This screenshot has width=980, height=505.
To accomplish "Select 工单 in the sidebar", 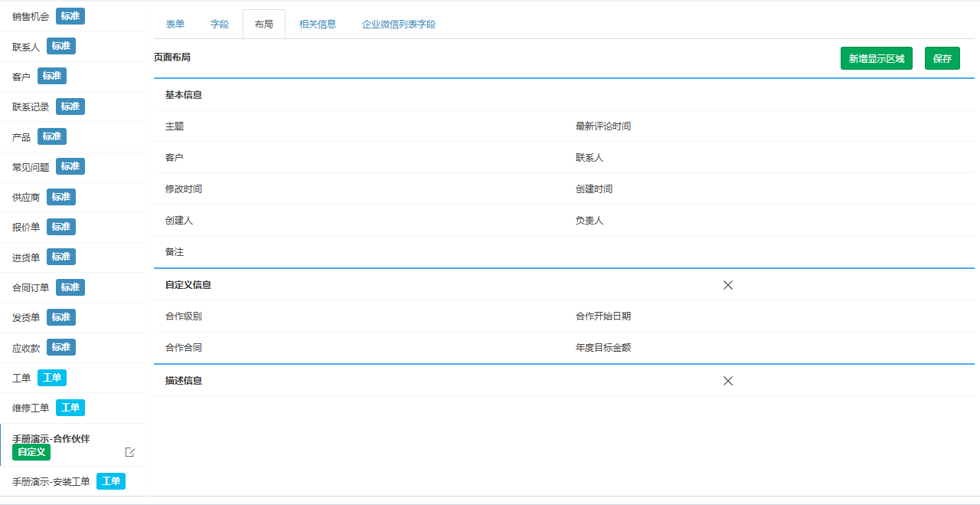I will pyautogui.click(x=73, y=378).
